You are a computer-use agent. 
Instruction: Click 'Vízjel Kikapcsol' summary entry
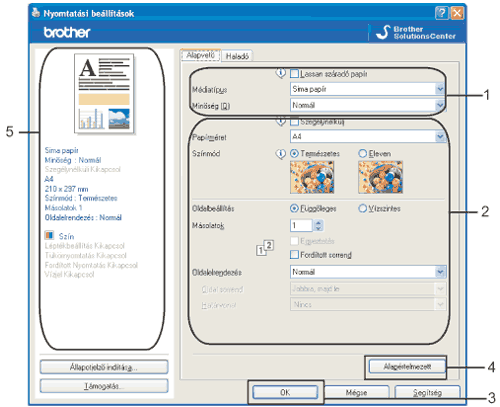(69, 274)
